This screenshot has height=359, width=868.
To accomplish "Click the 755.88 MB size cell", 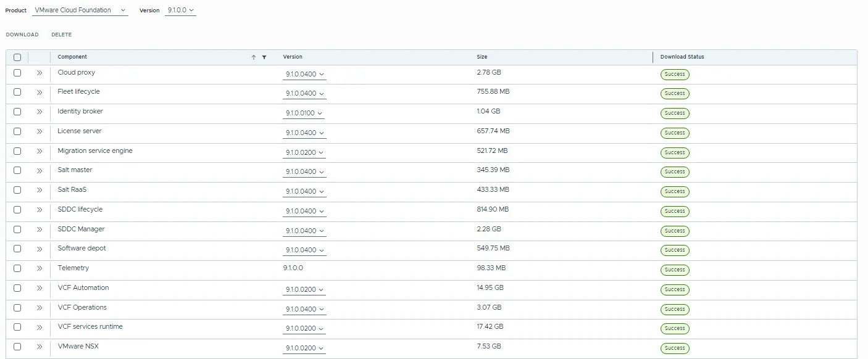I will (493, 92).
